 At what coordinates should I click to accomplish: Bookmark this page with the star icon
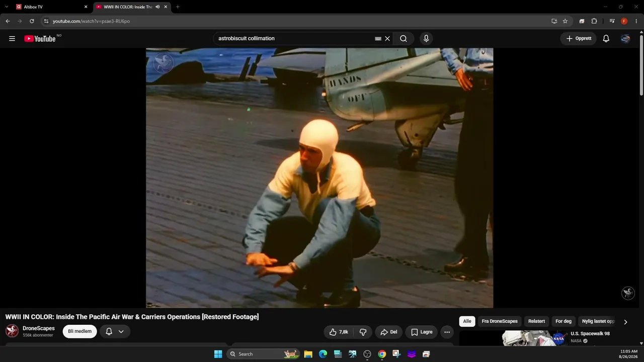565,21
